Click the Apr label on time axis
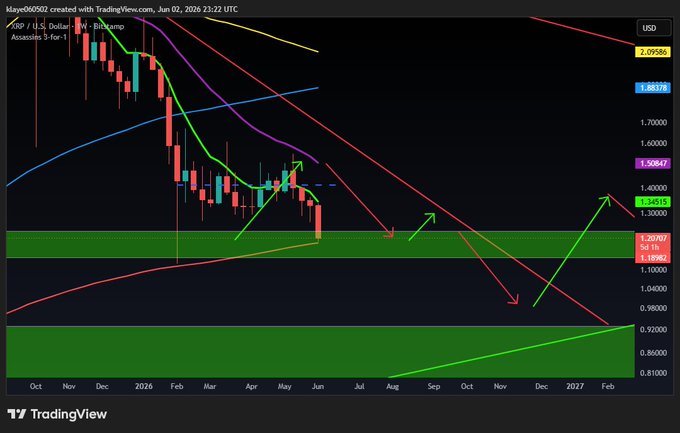The width and height of the screenshot is (680, 433). 252,387
